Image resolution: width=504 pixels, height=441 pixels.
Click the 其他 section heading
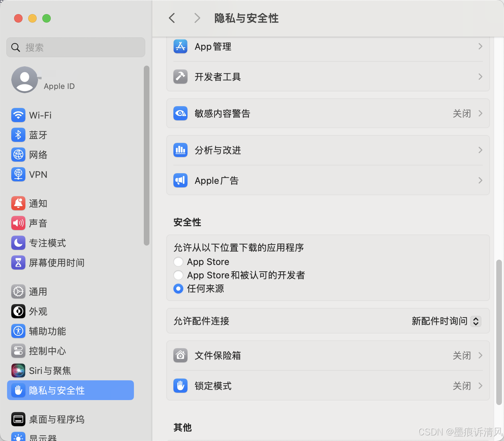(183, 428)
